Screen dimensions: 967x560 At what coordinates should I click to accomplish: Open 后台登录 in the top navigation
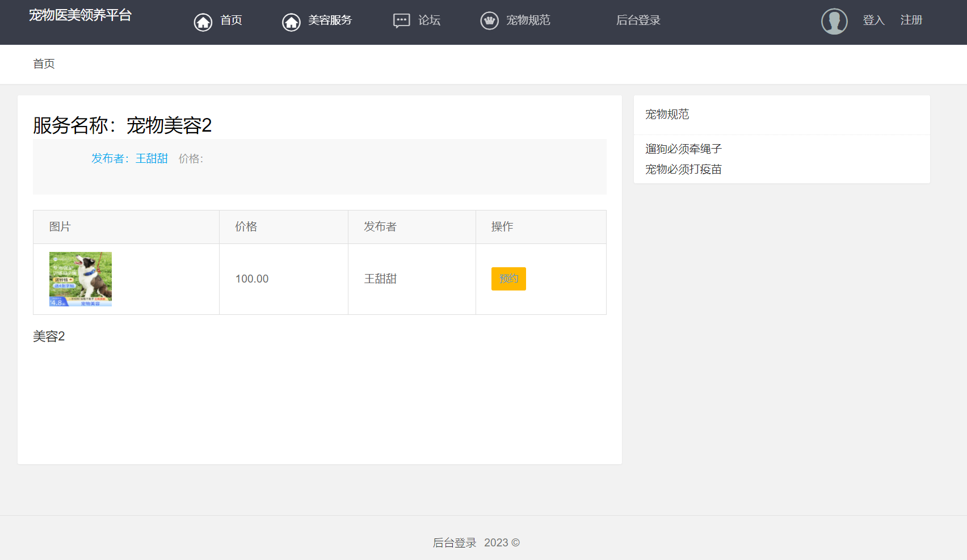coord(638,20)
